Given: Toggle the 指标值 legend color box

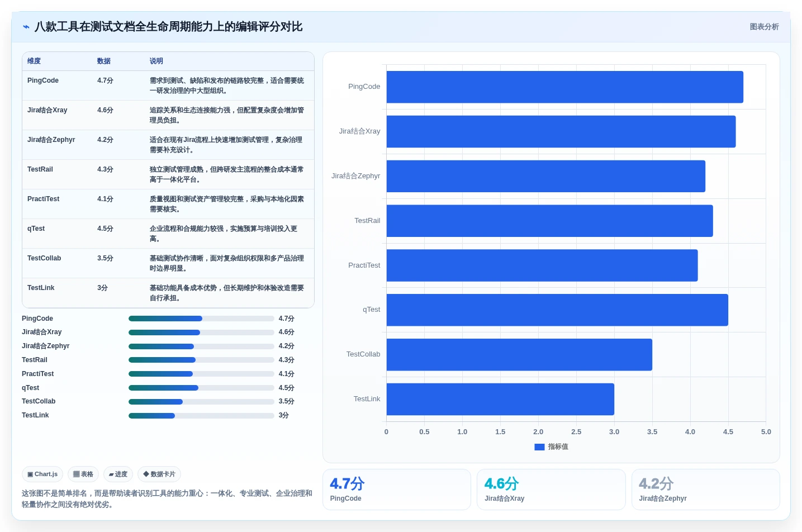Looking at the screenshot, I should point(539,447).
